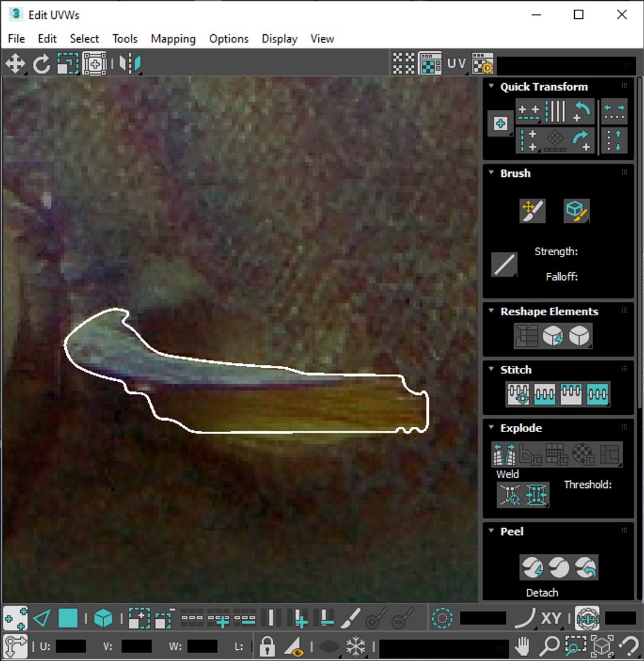
Task: Click the U coordinate input field
Action: pos(71,646)
